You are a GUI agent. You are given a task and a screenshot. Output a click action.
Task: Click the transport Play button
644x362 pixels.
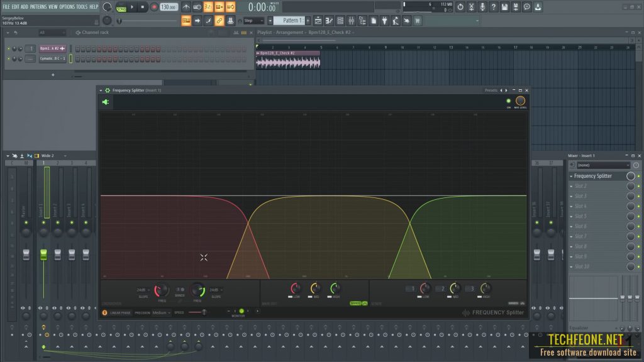(132, 7)
